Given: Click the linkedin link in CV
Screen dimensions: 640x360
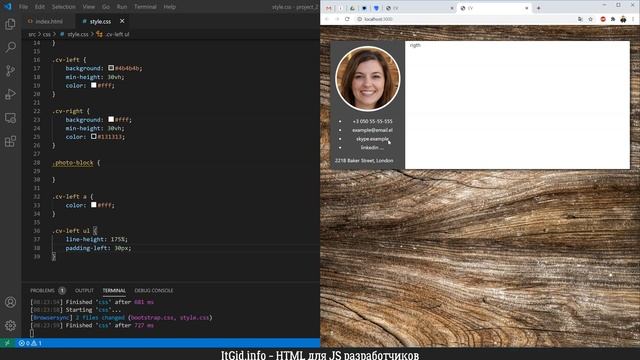Looking at the screenshot, I should (x=372, y=147).
